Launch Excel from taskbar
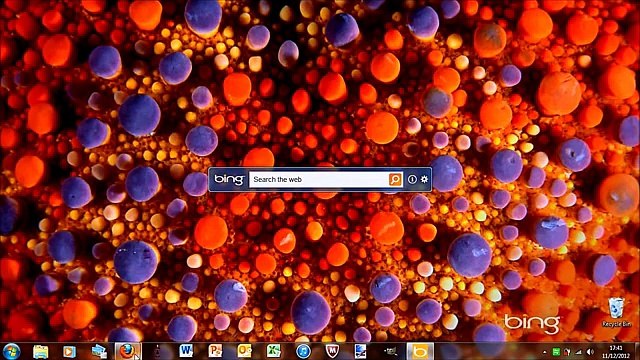This screenshot has height=360, width=640. [273, 351]
